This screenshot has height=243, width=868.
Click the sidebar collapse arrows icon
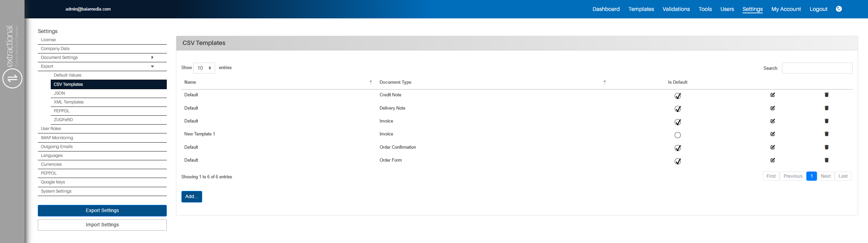[12, 78]
